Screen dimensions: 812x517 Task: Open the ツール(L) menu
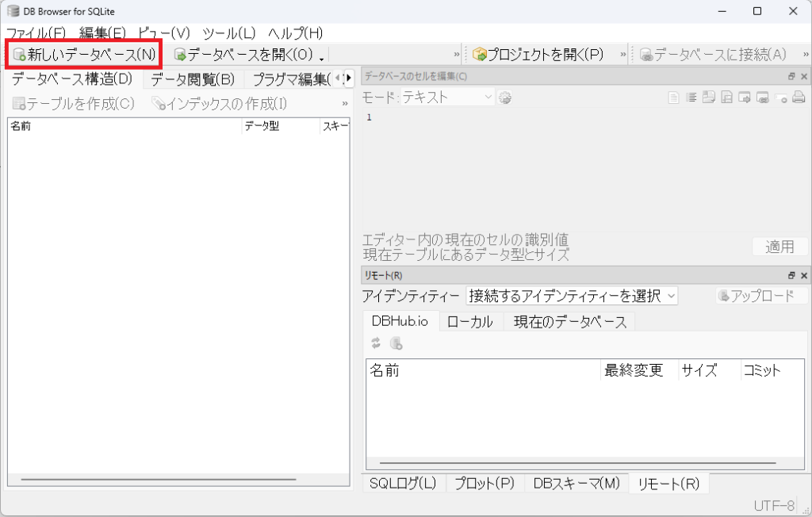229,33
